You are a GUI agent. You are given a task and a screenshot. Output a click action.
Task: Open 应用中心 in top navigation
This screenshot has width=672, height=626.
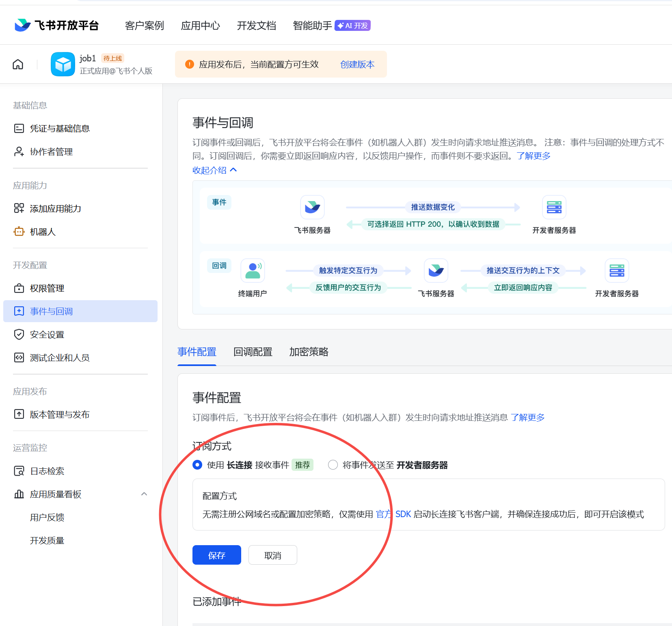pyautogui.click(x=200, y=26)
